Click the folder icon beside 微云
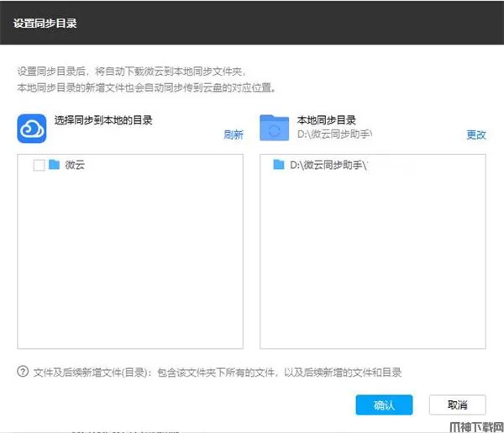Viewport: 504px width, 433px height. click(55, 166)
